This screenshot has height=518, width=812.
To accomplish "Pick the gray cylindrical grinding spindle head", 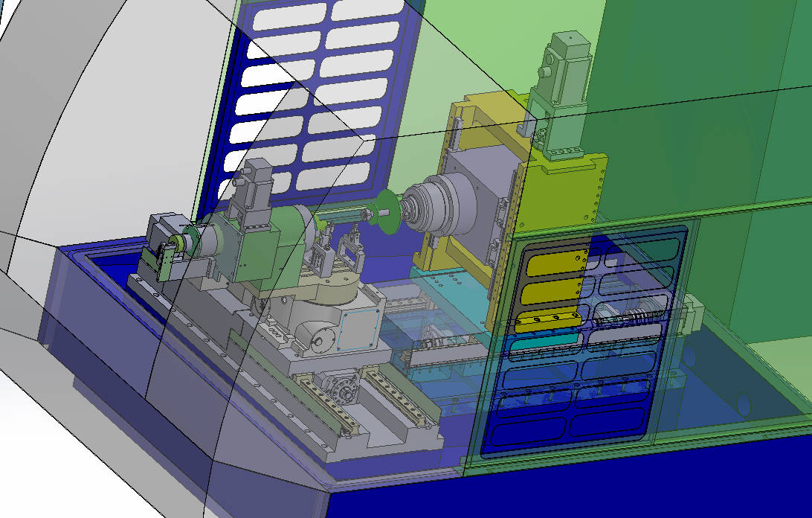I will [441, 205].
